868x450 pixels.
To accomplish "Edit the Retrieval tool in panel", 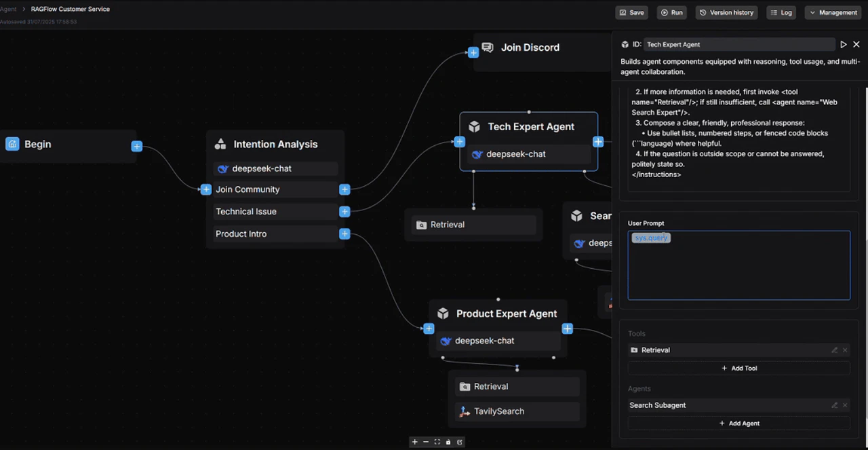I will pos(835,350).
